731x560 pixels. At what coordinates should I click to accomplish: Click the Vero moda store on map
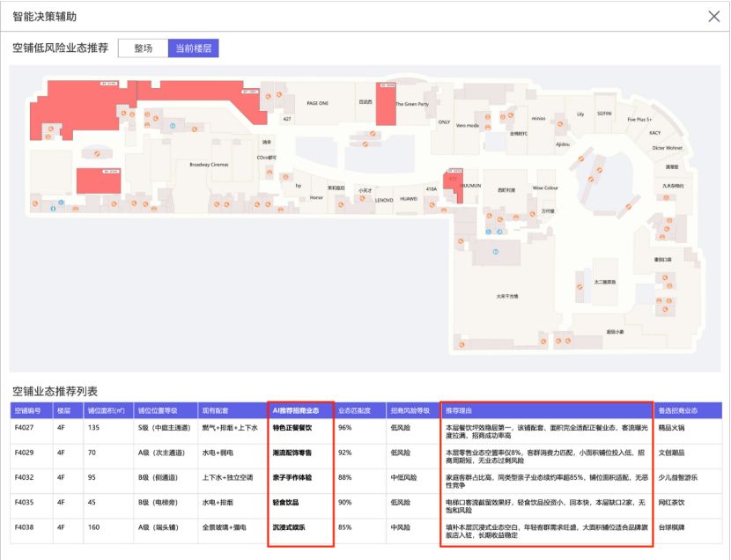click(x=467, y=126)
